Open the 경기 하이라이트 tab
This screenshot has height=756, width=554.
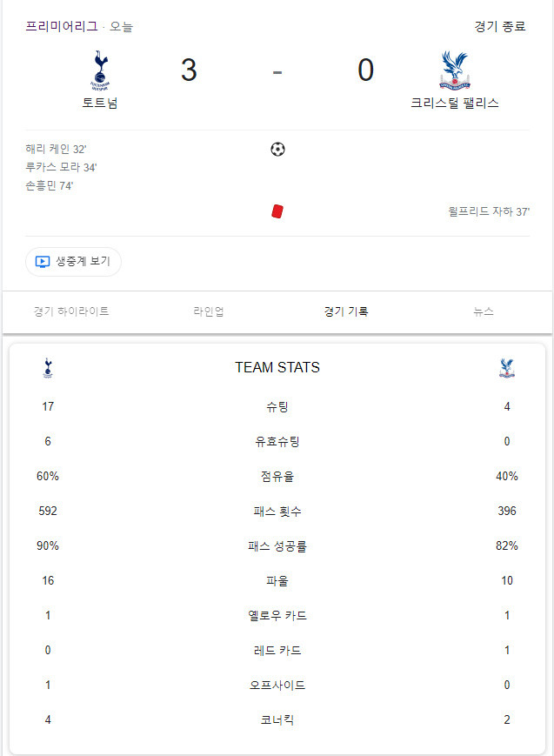[x=71, y=311]
